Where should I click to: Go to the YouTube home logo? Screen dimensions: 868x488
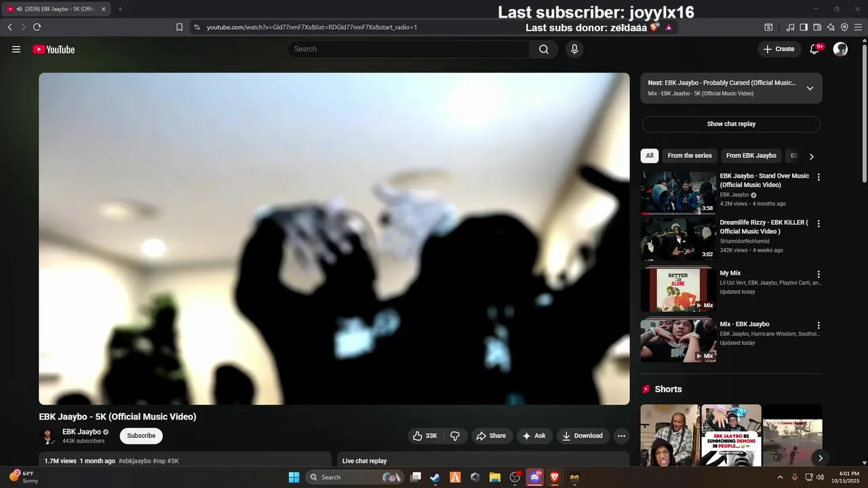click(x=54, y=49)
